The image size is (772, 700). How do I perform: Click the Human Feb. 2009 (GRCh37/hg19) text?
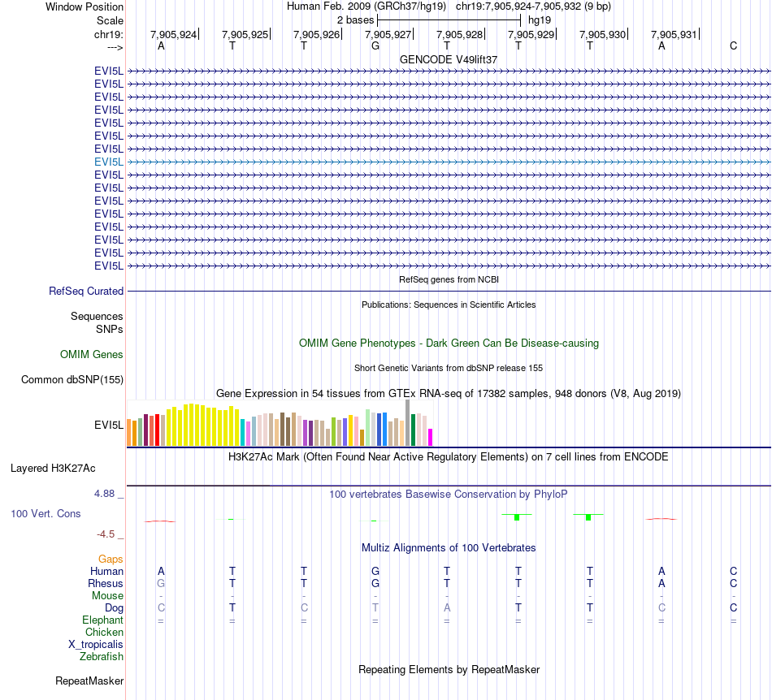click(366, 6)
